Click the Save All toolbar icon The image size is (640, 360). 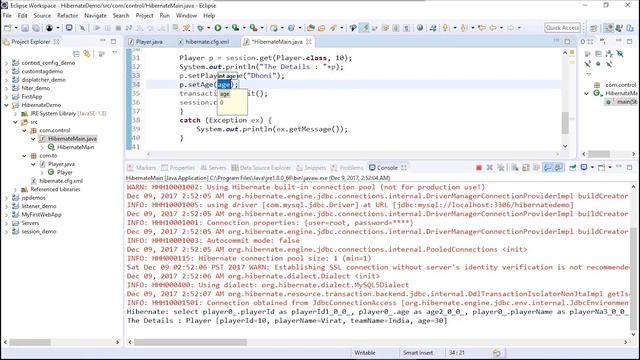tap(36, 28)
